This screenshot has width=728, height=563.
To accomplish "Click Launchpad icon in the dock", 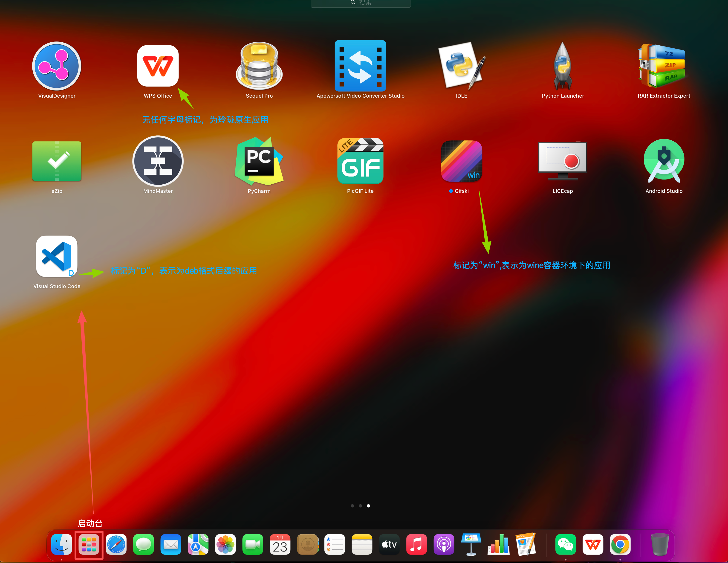I will click(x=89, y=545).
